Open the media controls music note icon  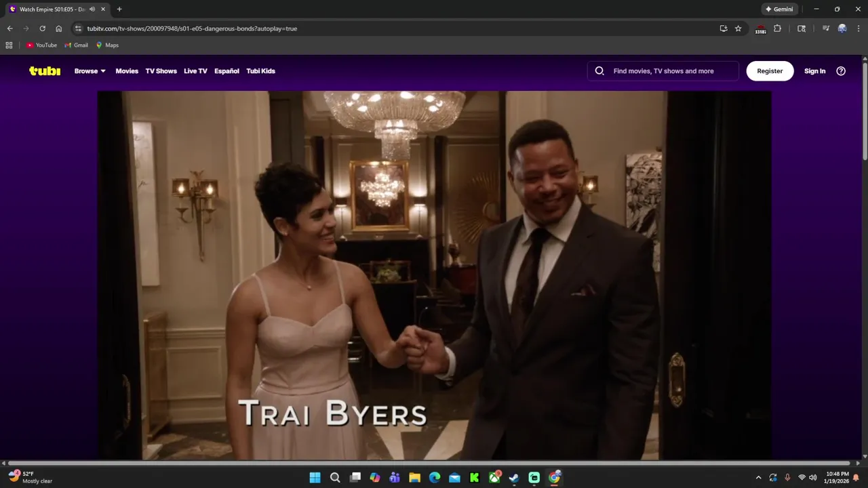(x=826, y=28)
